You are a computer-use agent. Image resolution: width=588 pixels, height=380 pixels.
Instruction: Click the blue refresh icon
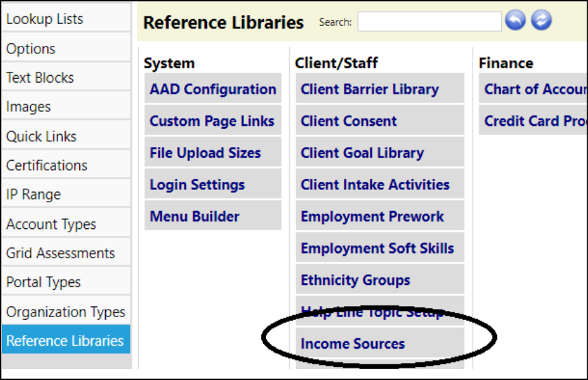pyautogui.click(x=541, y=20)
